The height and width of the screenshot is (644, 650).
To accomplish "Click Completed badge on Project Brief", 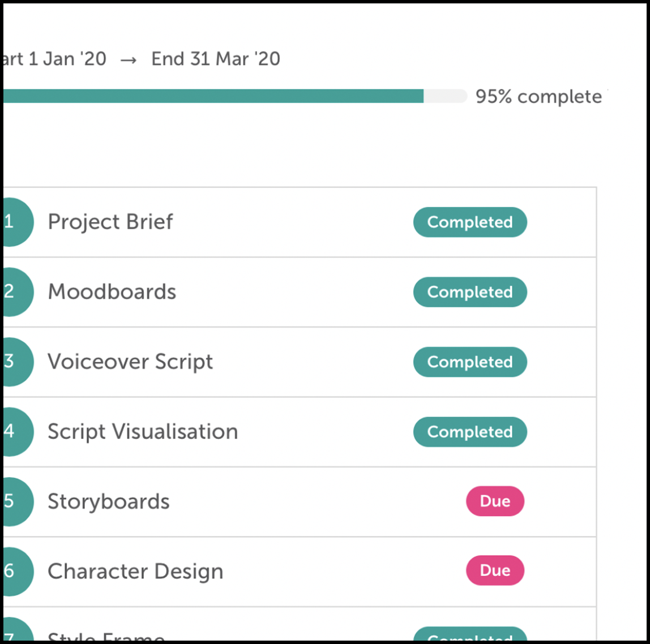I will [x=470, y=222].
